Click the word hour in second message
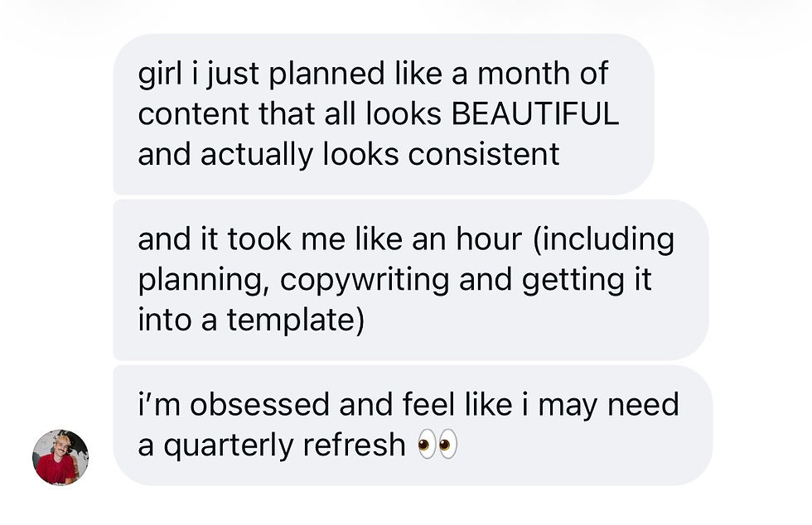 (x=489, y=238)
